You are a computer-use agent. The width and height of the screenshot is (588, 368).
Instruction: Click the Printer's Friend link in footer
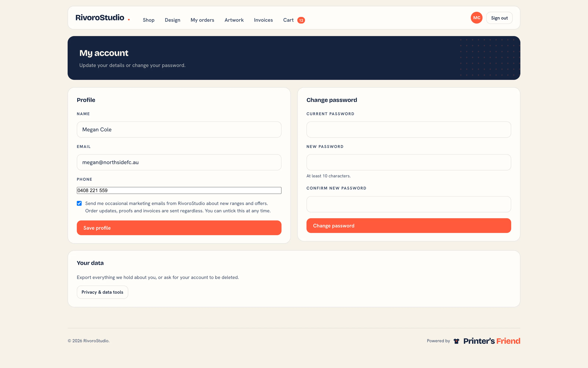[492, 341]
